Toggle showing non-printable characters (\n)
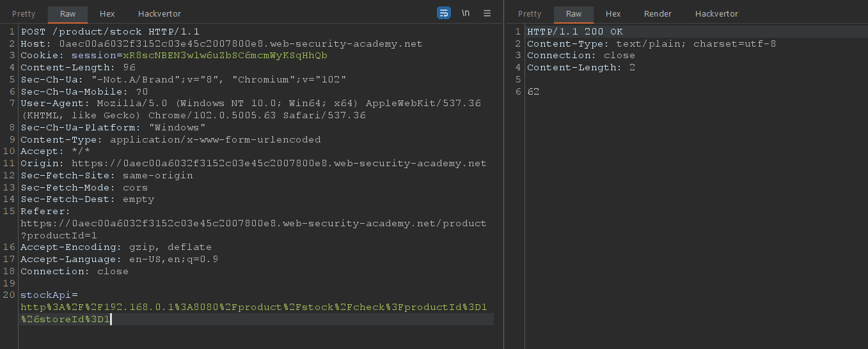The width and height of the screenshot is (868, 349). click(x=466, y=13)
